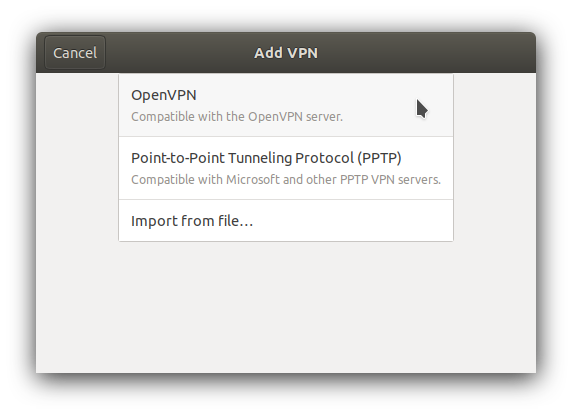The height and width of the screenshot is (415, 574).
Task: Click '(PPTP)' abbreviation in the second row
Action: tap(380, 158)
